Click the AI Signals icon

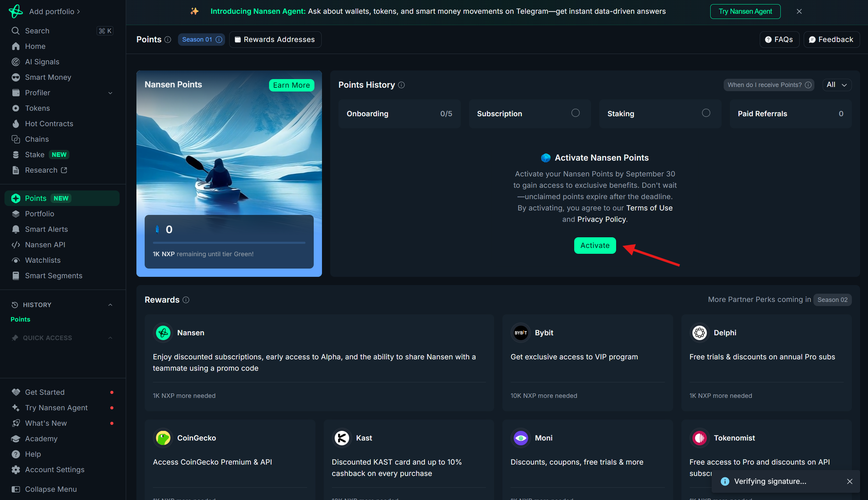pyautogui.click(x=15, y=62)
